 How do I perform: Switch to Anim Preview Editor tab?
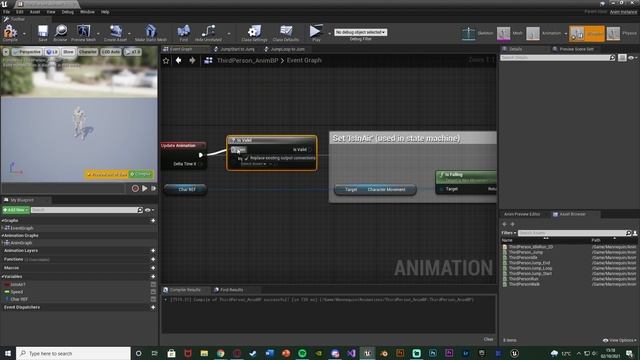click(522, 214)
